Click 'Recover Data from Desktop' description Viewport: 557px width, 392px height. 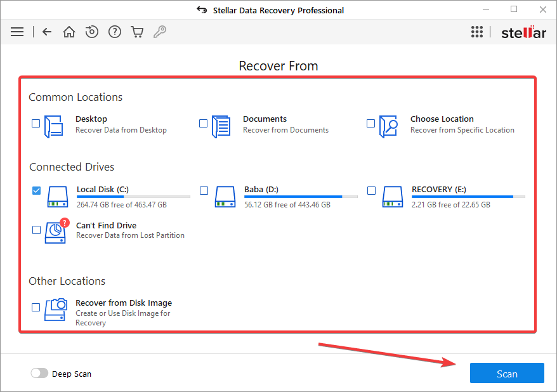[x=121, y=130]
